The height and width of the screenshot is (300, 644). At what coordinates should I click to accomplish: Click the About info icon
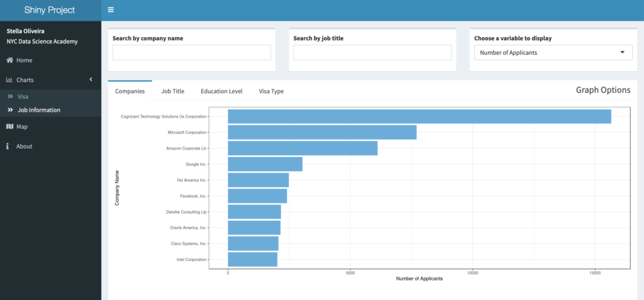(x=8, y=147)
